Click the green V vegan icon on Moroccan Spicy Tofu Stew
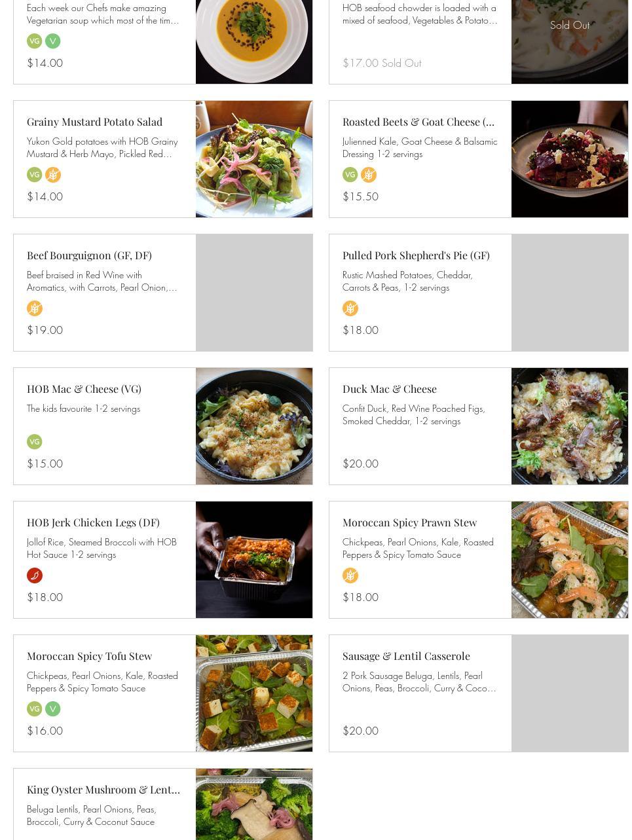 coord(53,709)
